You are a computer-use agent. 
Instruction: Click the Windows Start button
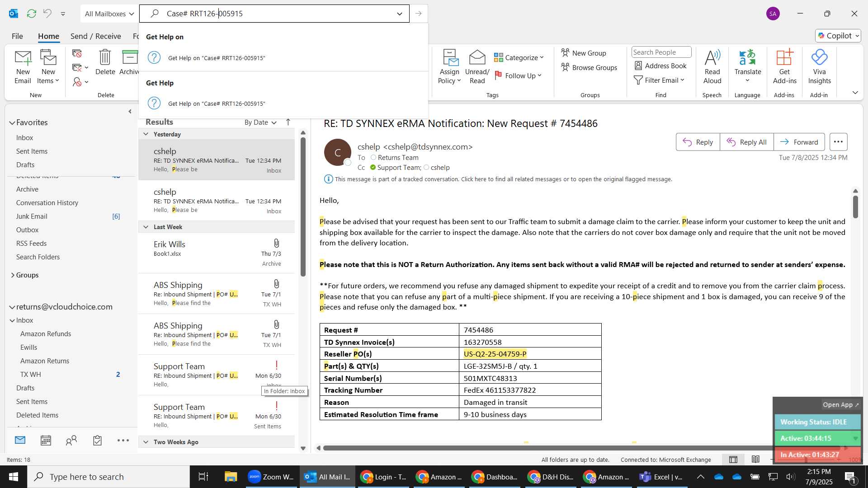point(13,477)
